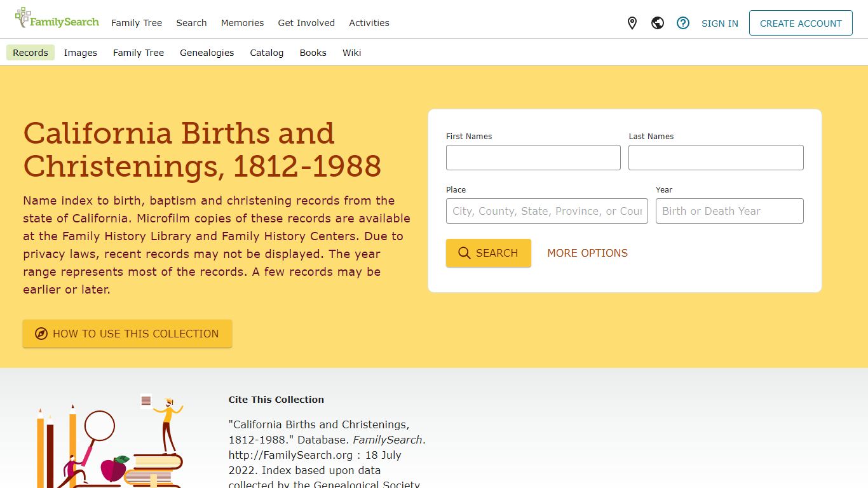
Task: Click the magnifier icon in the Search button
Action: 465,253
